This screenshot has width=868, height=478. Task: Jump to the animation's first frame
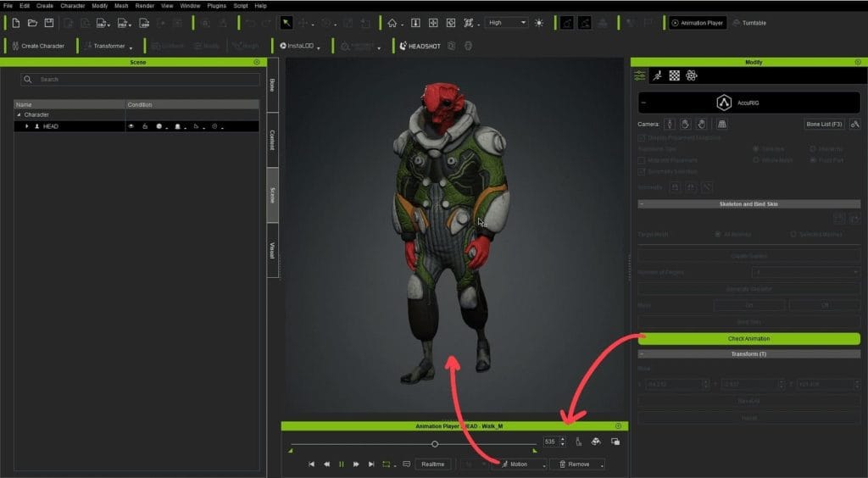tap(311, 464)
